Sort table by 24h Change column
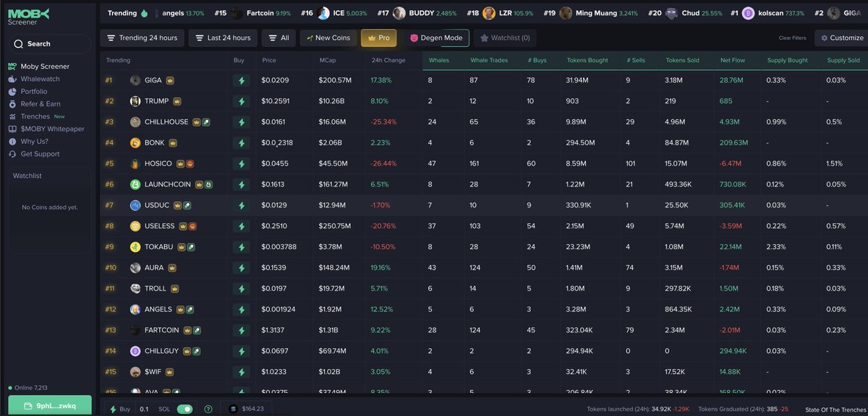Viewport: 868px width, 416px height. click(x=388, y=60)
